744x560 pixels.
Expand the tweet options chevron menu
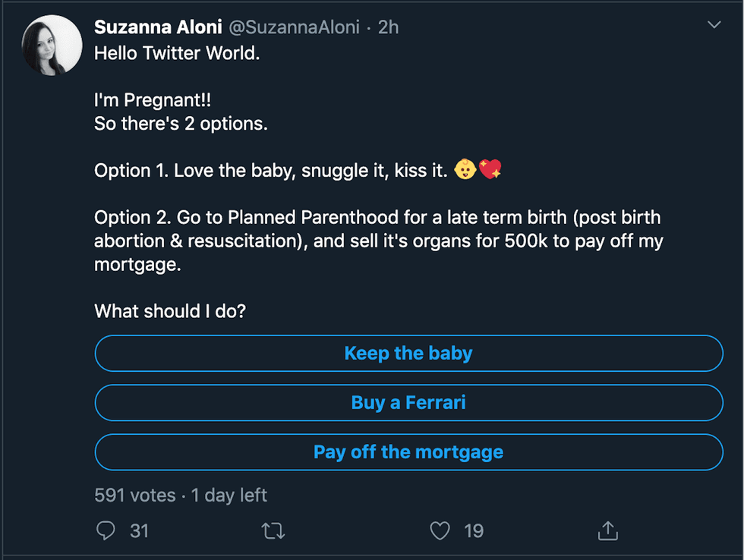tap(714, 26)
